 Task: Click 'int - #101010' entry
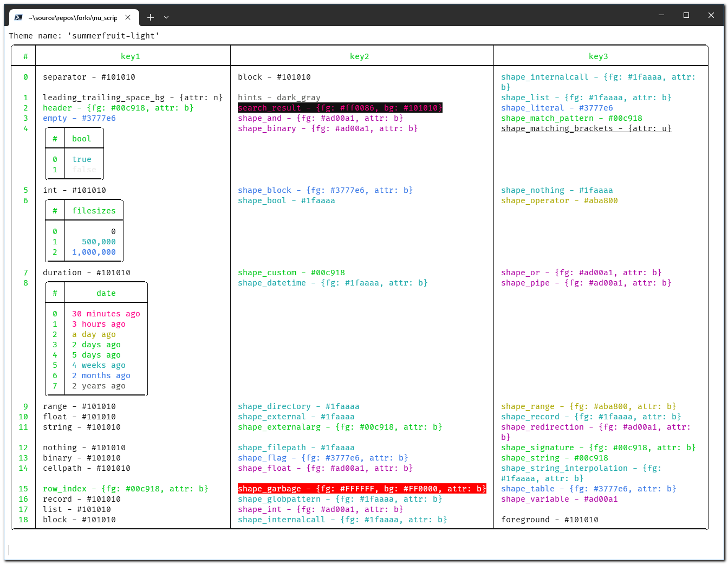click(75, 190)
